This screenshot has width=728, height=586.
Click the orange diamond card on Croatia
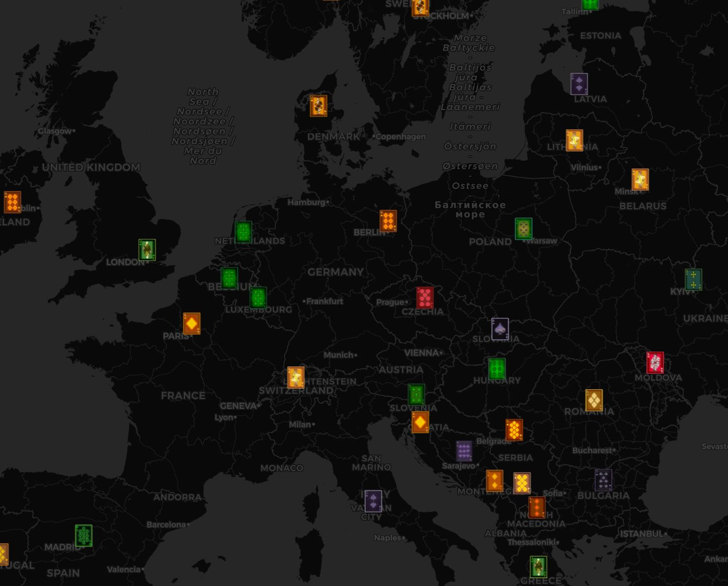[420, 422]
